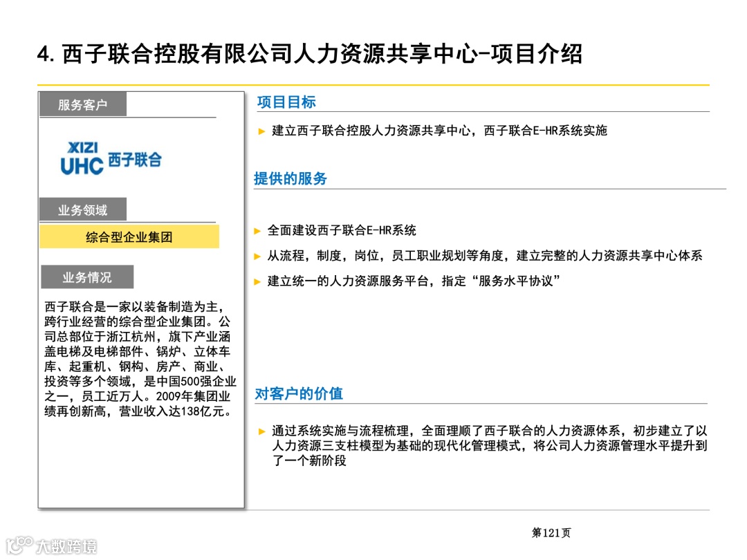Click the 提供的服务 heading

coord(290,178)
